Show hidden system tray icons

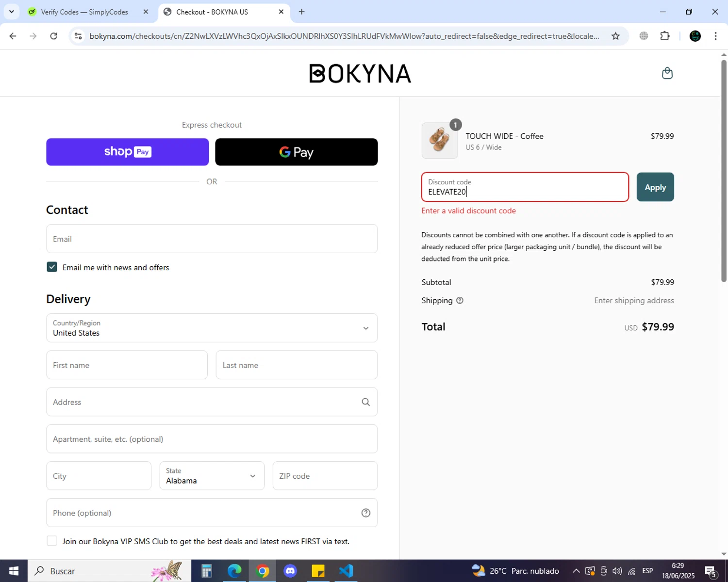(576, 571)
